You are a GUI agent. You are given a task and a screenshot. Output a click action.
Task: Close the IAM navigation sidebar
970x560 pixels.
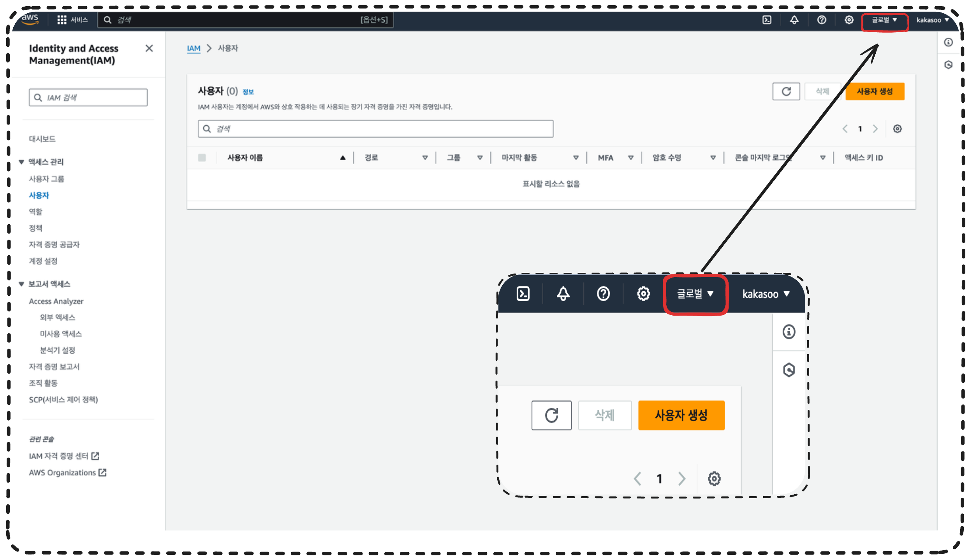[x=149, y=48]
